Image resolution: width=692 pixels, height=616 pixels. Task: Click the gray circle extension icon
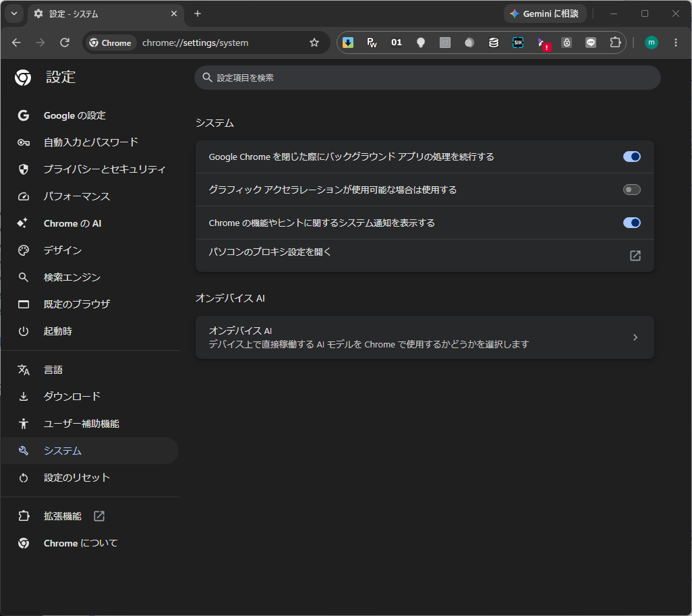[469, 43]
